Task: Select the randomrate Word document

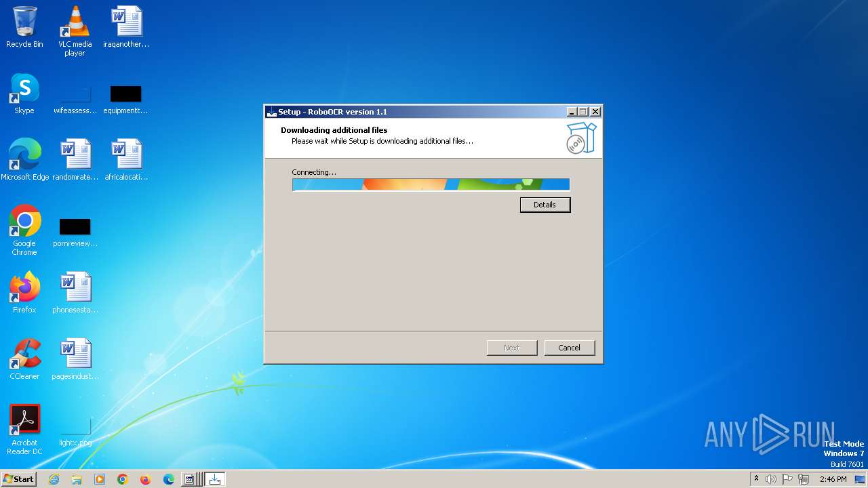Action: tap(75, 160)
